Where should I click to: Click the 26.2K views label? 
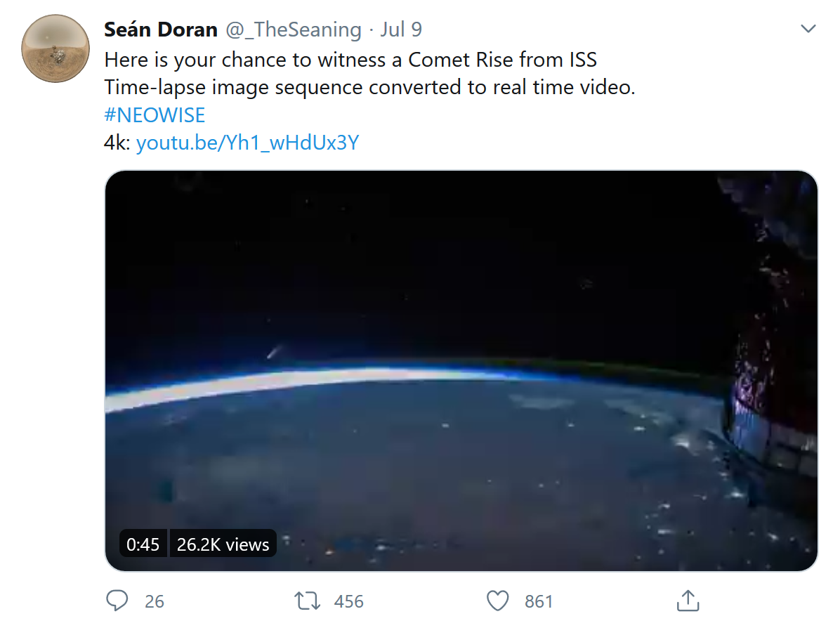click(x=223, y=544)
